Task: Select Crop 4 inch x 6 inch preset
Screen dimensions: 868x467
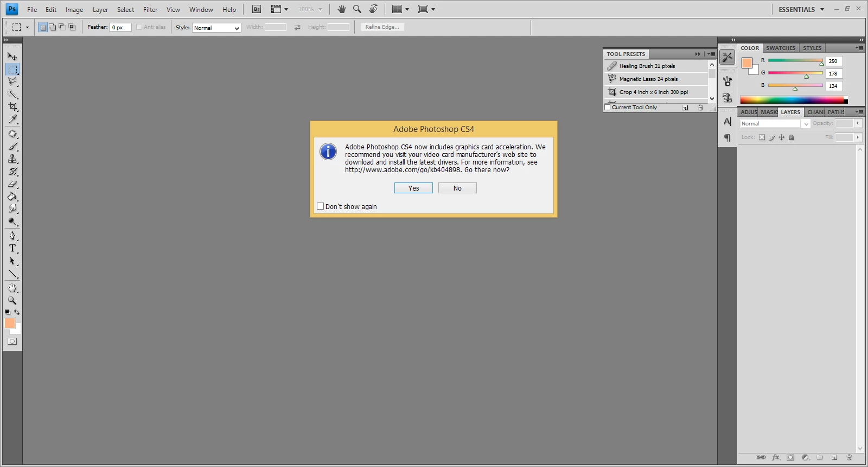Action: tap(656, 92)
